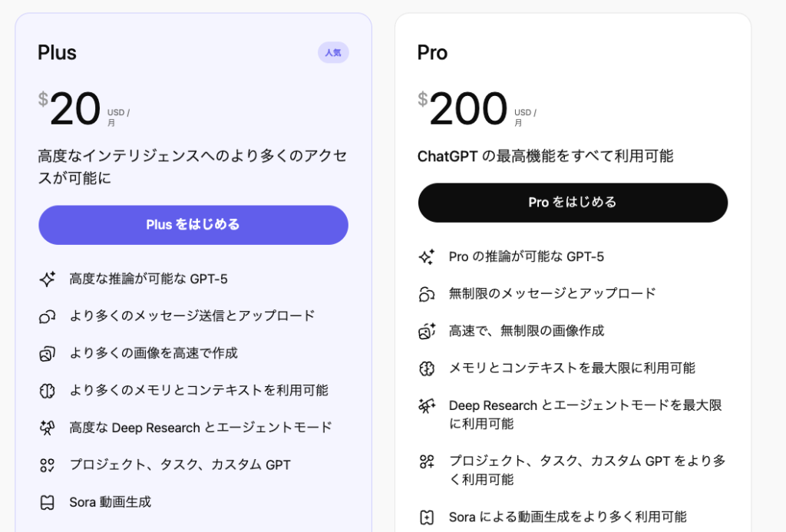Click the unlimited image creation icon in Pro
This screenshot has height=532, width=786.
[x=427, y=332]
